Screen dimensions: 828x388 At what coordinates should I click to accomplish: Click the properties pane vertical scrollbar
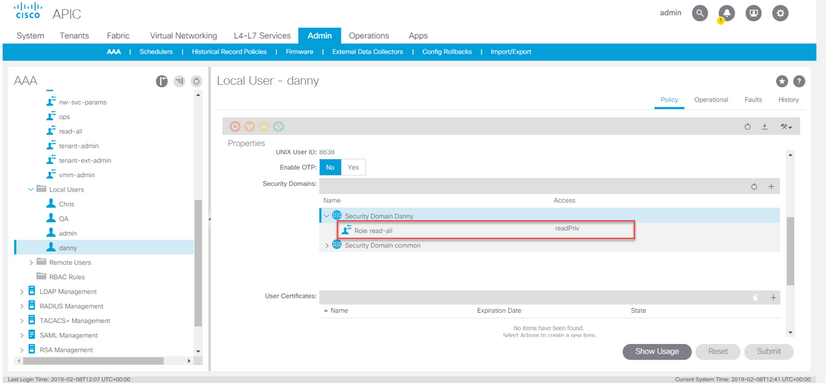790,250
